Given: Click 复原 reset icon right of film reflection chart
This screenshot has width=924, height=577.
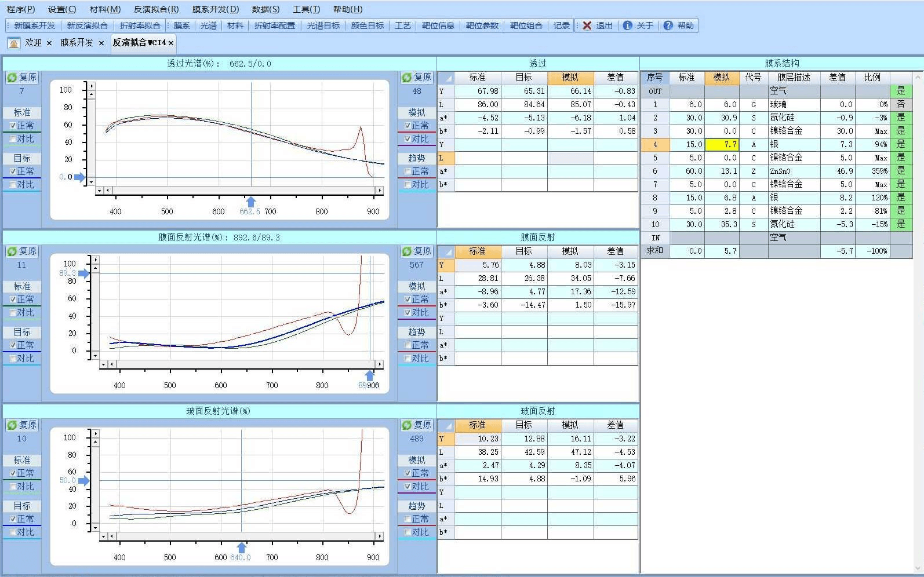Looking at the screenshot, I should (407, 251).
